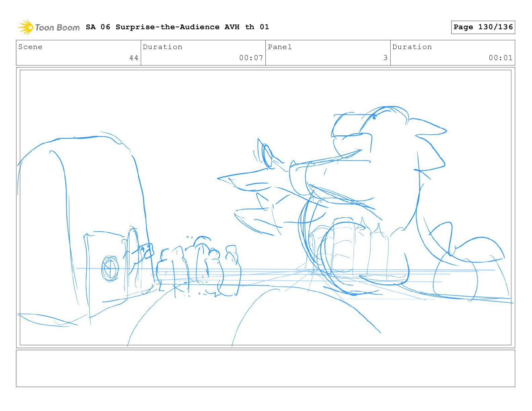Click the Toon Boom logo
Viewport: 532px width, 411px height.
point(49,27)
